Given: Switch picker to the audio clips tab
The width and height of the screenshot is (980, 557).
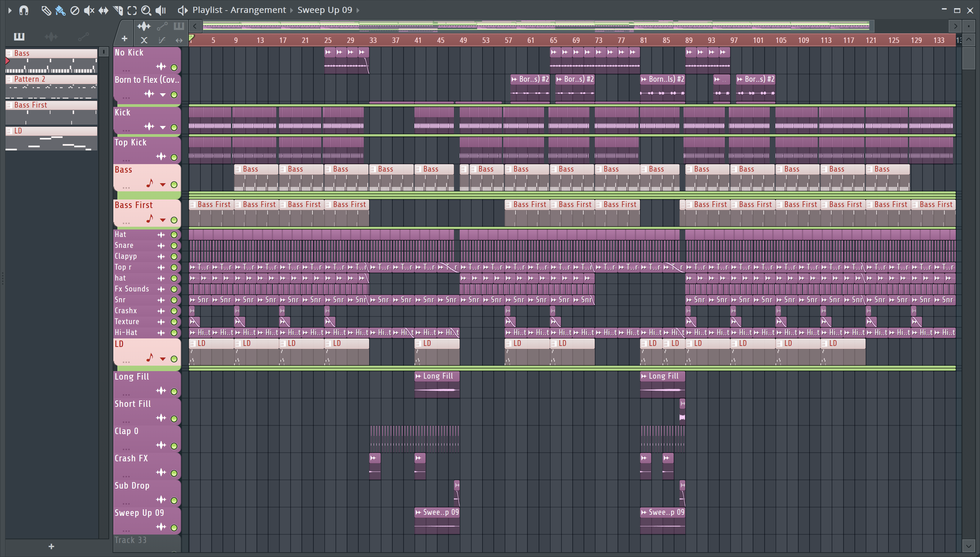Looking at the screenshot, I should [51, 37].
